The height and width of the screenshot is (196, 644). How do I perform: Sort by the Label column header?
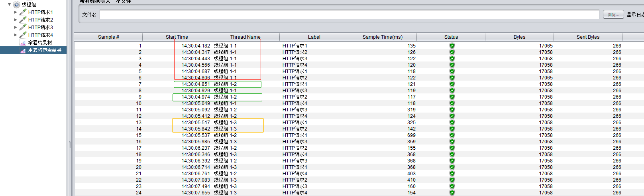point(314,37)
